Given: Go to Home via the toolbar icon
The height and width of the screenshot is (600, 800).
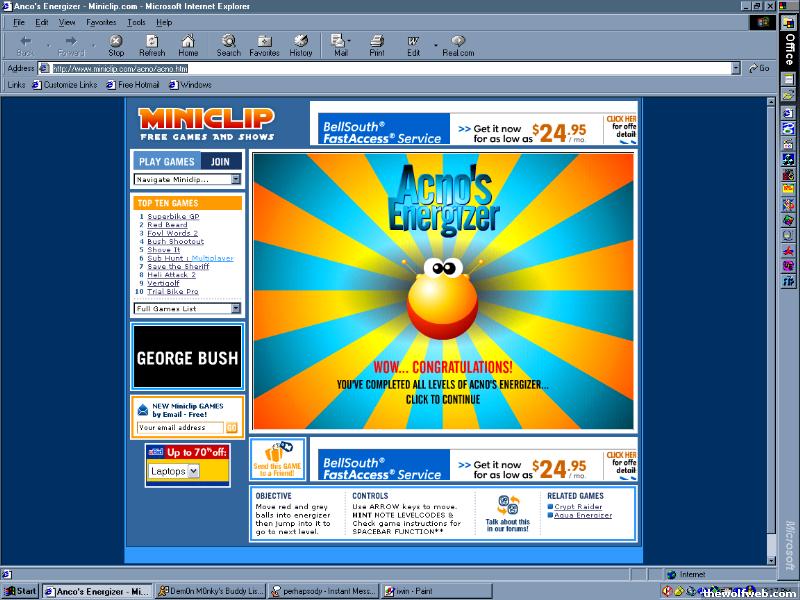Looking at the screenshot, I should [x=188, y=45].
